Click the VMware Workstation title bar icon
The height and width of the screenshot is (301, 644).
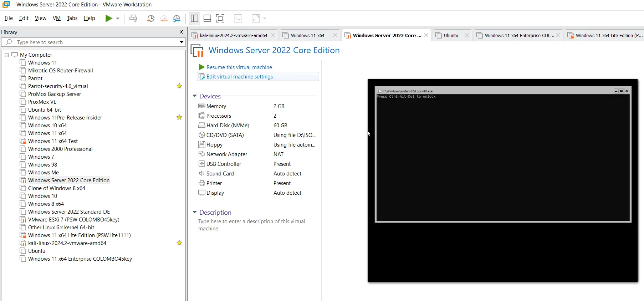coord(6,4)
